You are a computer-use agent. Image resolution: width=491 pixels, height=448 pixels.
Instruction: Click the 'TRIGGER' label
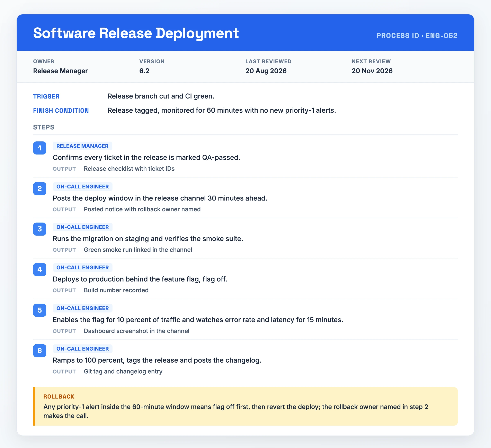pyautogui.click(x=46, y=96)
